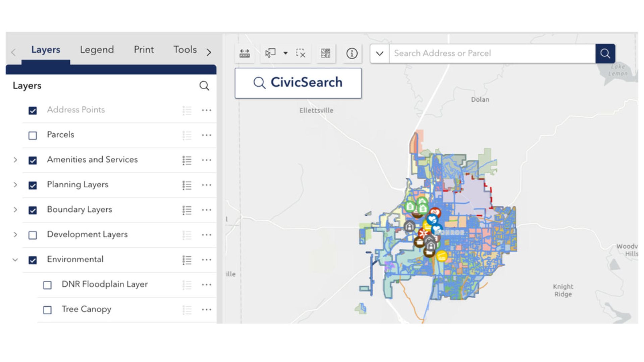
Task: Show legend for Tree Canopy
Action: (187, 310)
